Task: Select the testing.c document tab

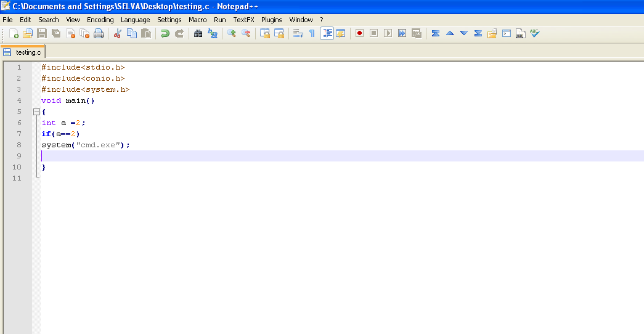Action: coord(23,52)
